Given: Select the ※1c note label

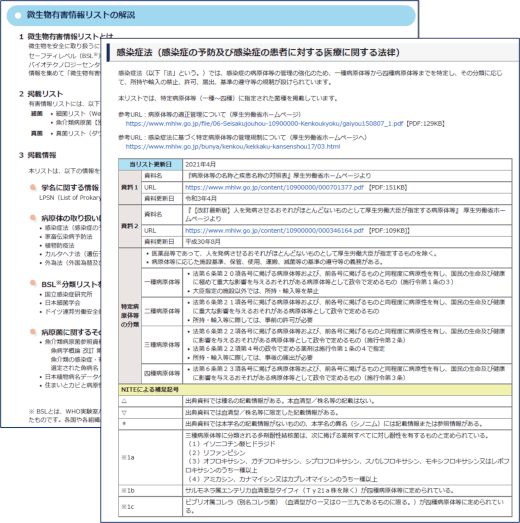Looking at the screenshot, I should 128,507.
